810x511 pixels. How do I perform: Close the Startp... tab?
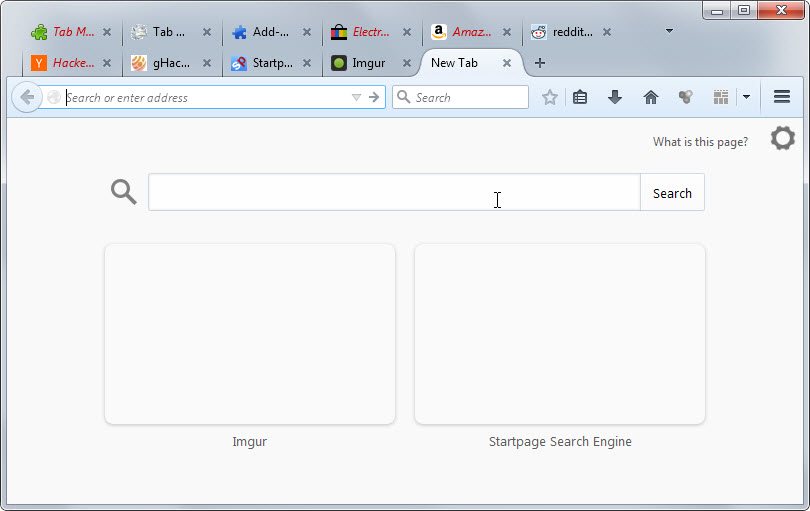(307, 63)
